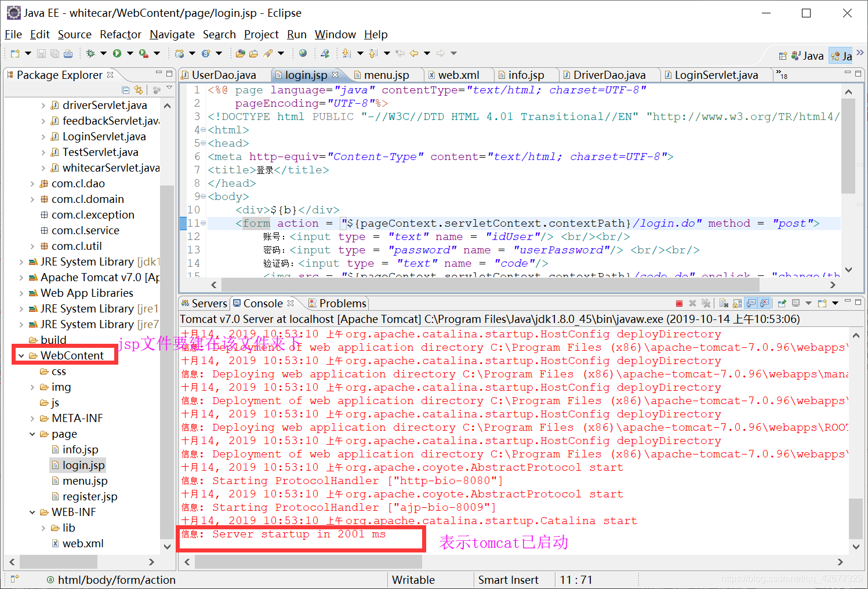Minimize the Console panel
The width and height of the screenshot is (868, 589).
[848, 301]
